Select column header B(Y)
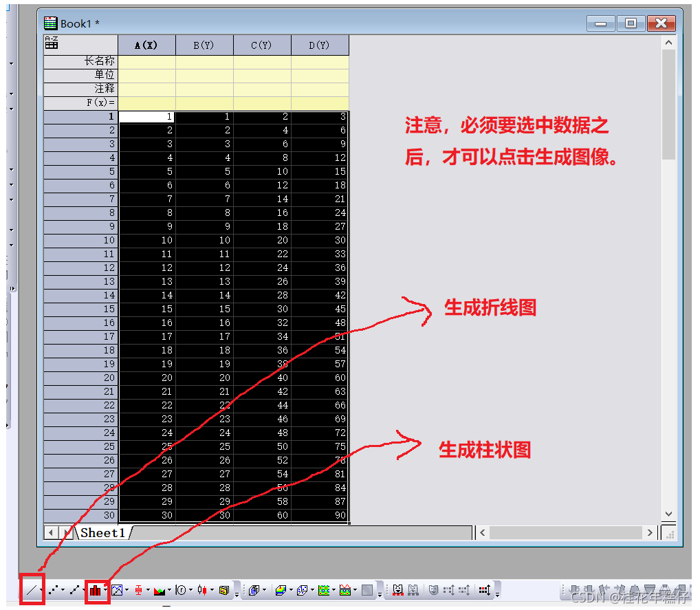 (x=204, y=45)
